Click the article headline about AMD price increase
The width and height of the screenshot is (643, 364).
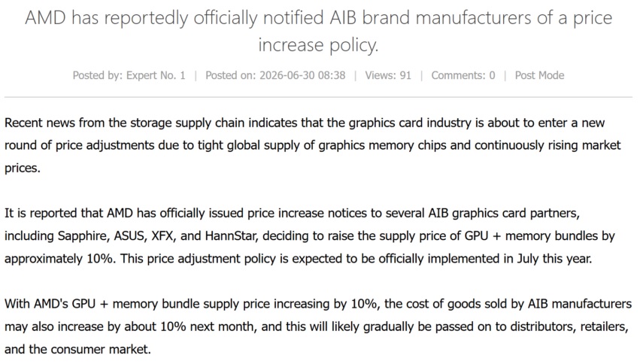pos(318,31)
